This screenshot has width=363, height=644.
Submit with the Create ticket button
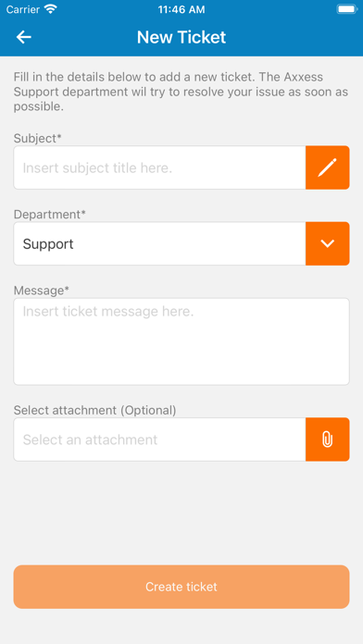(181, 587)
